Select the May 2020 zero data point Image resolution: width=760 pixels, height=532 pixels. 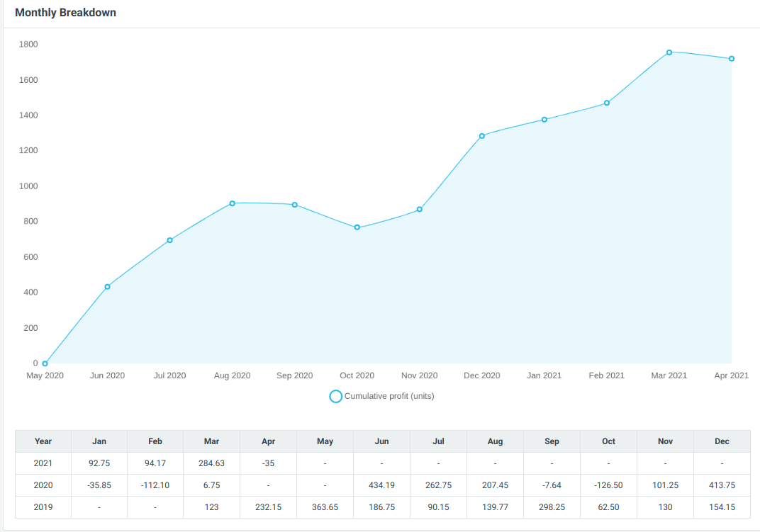point(45,362)
